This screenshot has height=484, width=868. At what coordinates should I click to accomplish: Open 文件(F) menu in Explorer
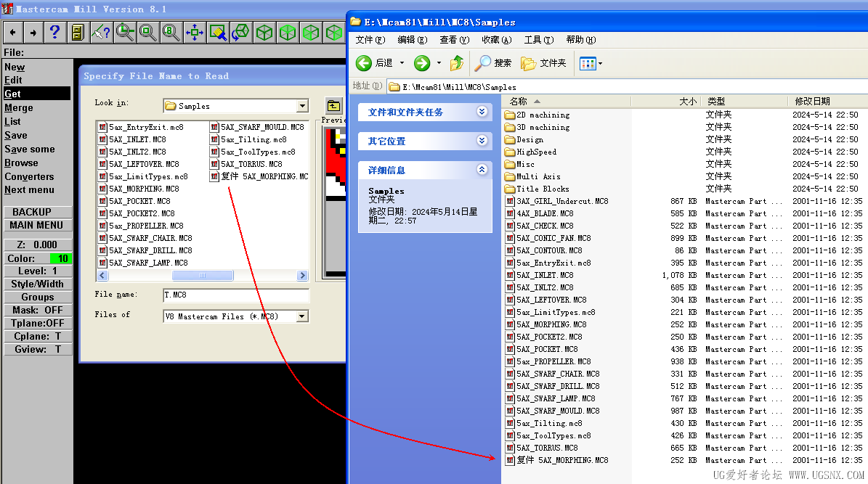[x=370, y=40]
